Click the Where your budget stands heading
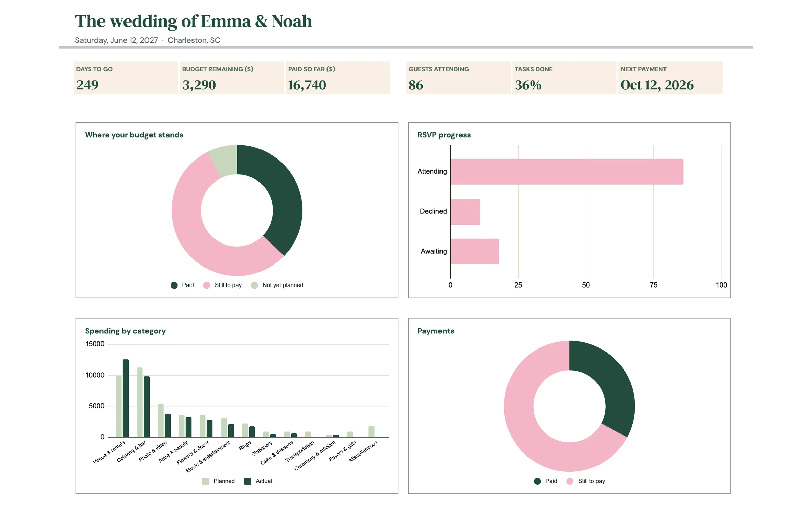Viewport: 812px width, 508px height. click(134, 135)
